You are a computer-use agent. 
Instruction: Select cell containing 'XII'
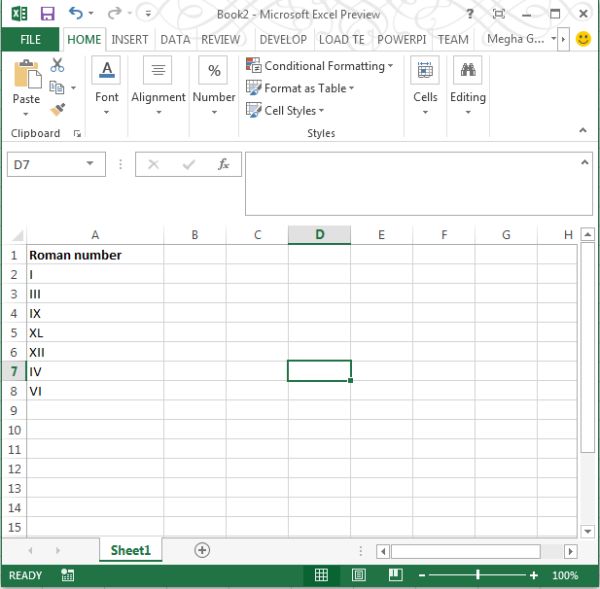click(x=95, y=352)
